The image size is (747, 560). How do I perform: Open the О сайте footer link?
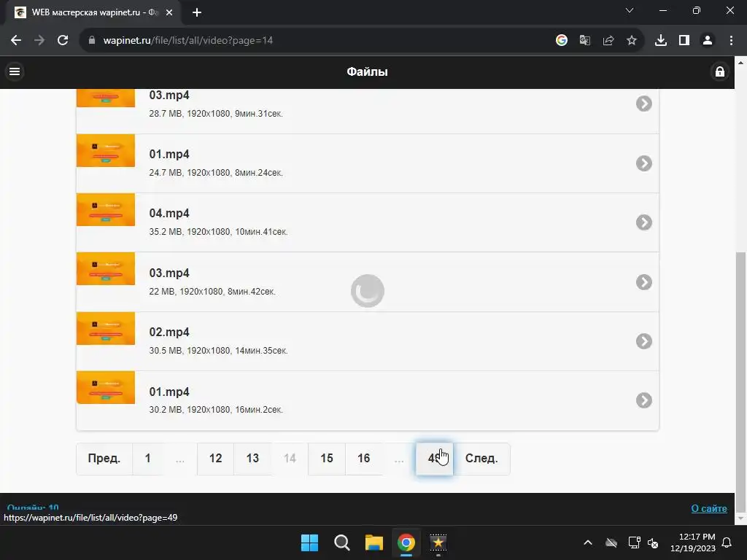[709, 508]
